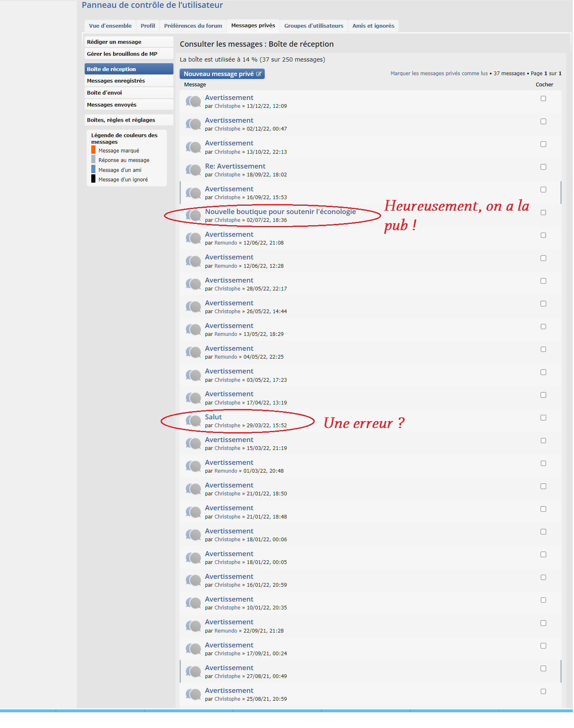Screen dimensions: 574x728
Task: Click message icon beside 12/06/22 21:08 Avertissement
Action: pos(193,238)
